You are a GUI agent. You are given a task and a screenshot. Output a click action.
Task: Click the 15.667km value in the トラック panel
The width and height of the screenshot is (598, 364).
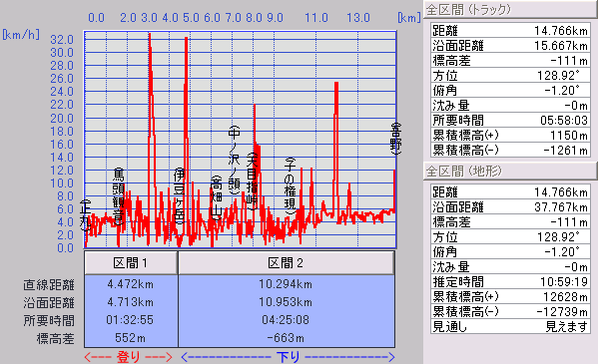point(561,46)
